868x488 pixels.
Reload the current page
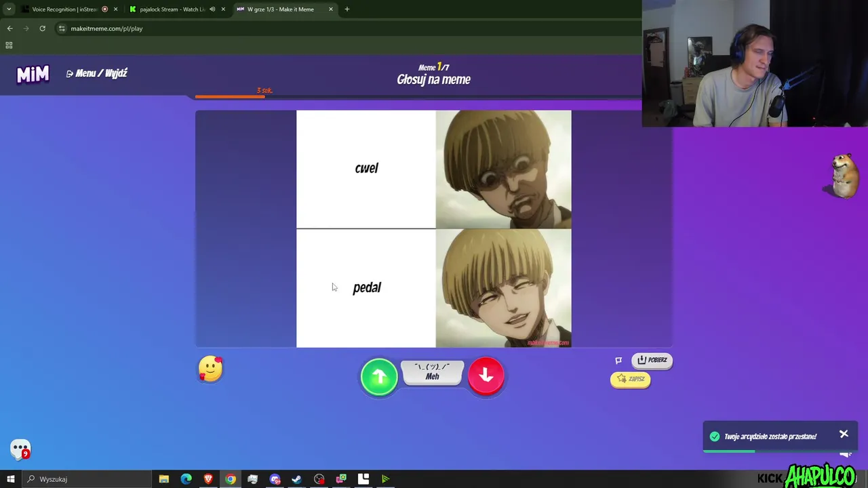[42, 28]
